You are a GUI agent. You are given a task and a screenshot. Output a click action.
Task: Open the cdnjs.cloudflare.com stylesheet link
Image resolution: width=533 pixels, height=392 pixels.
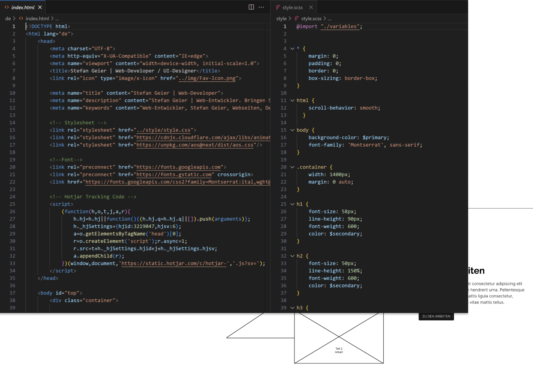pyautogui.click(x=203, y=137)
